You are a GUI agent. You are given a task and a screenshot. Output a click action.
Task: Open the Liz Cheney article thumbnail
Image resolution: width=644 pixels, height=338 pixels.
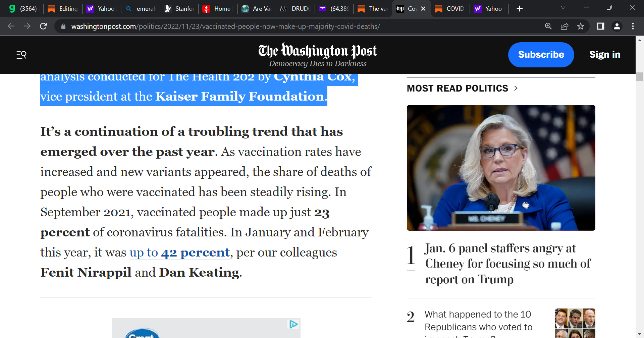(501, 168)
